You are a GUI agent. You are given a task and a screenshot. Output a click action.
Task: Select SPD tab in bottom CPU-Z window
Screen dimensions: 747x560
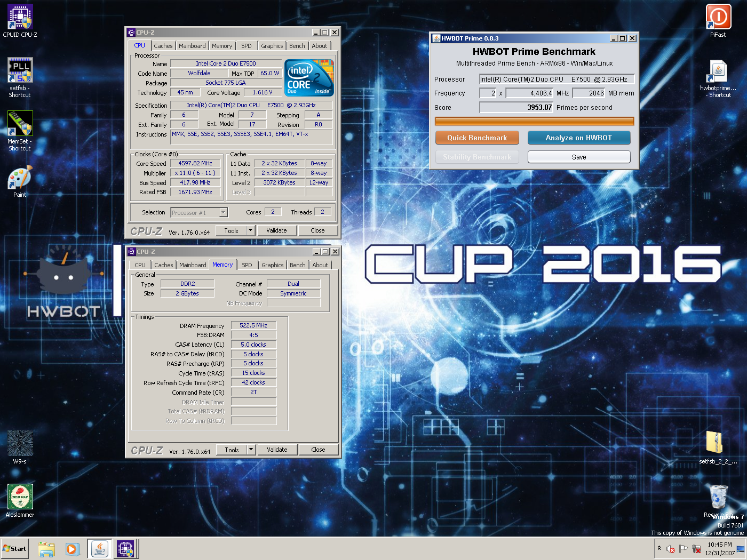(x=247, y=265)
